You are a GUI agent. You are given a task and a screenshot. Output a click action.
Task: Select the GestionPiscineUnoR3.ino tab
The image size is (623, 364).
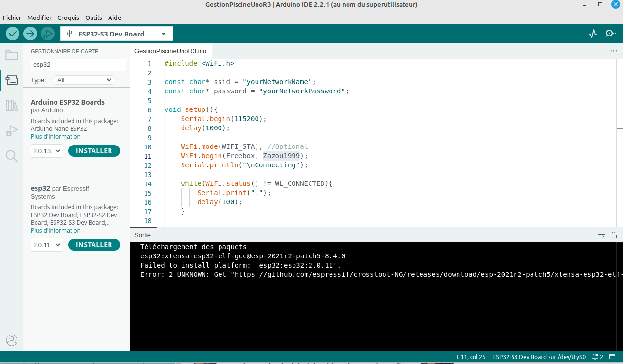170,51
